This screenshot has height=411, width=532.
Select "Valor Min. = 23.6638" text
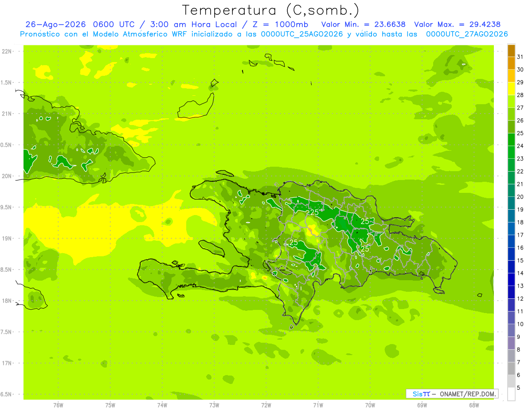point(363,24)
